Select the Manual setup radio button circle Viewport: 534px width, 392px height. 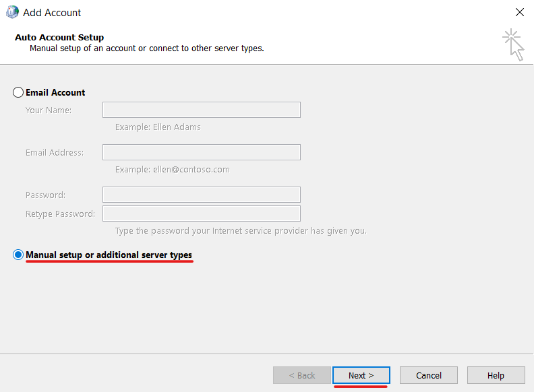18,255
